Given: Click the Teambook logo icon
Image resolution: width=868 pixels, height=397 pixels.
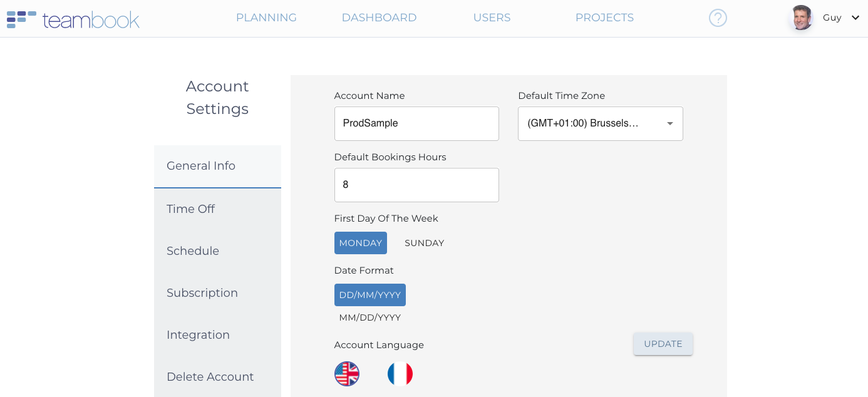Looking at the screenshot, I should [21, 19].
